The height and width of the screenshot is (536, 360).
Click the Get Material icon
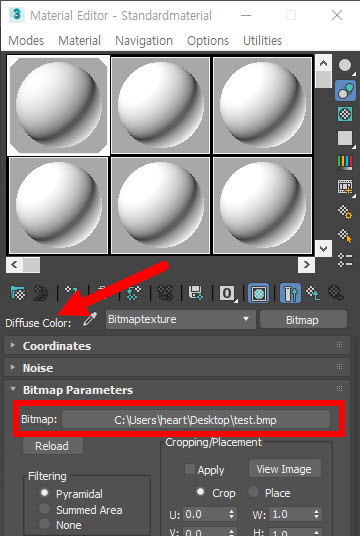pos(18,293)
